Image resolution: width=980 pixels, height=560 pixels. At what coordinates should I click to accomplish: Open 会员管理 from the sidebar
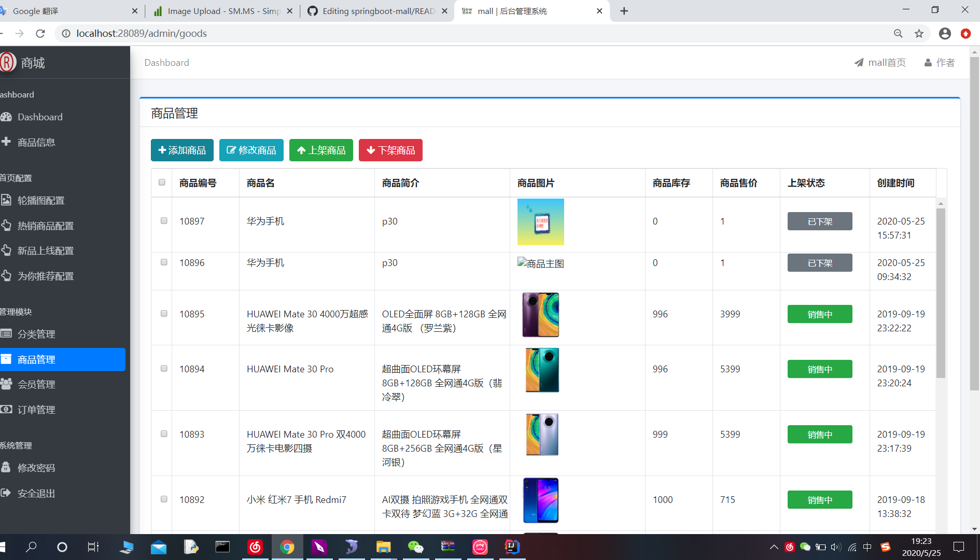tap(37, 384)
